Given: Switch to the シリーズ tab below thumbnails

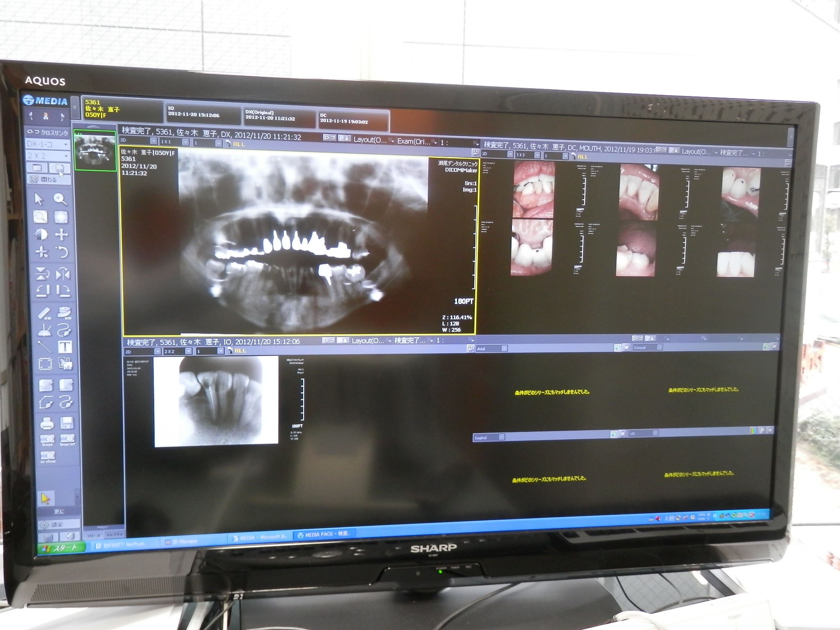Looking at the screenshot, I should 94,535.
